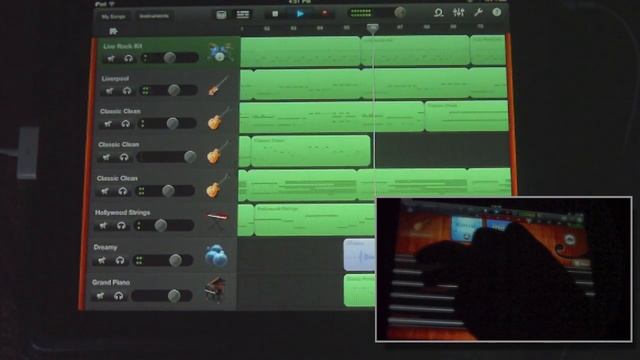This screenshot has height=360, width=640.
Task: Select the Dreamy track name
Action: (x=105, y=247)
